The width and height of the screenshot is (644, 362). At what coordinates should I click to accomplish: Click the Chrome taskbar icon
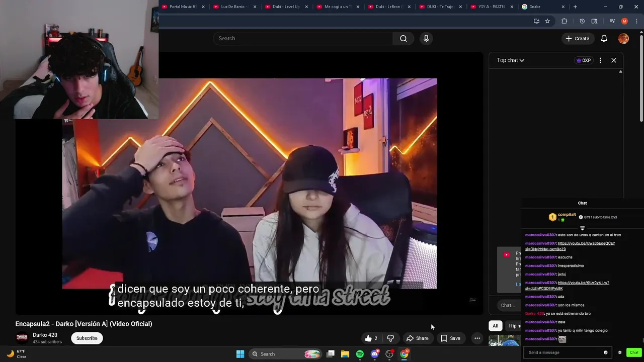pyautogui.click(x=404, y=354)
